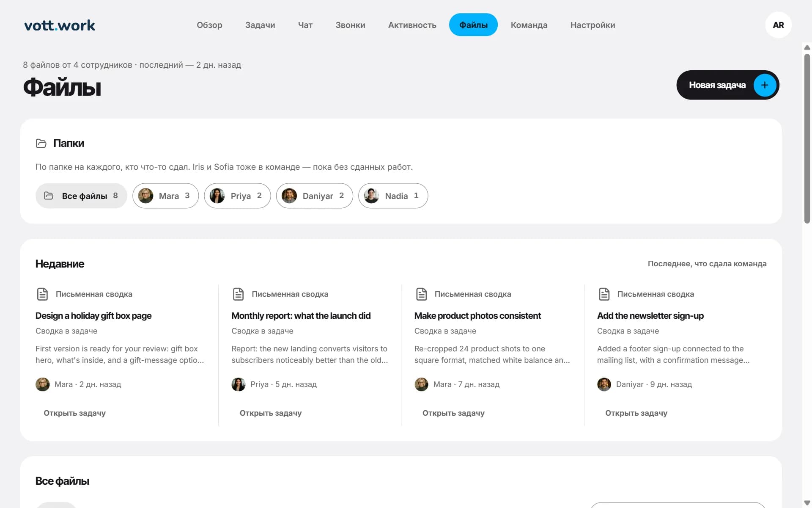Open task for holiday gift box page

click(x=75, y=413)
